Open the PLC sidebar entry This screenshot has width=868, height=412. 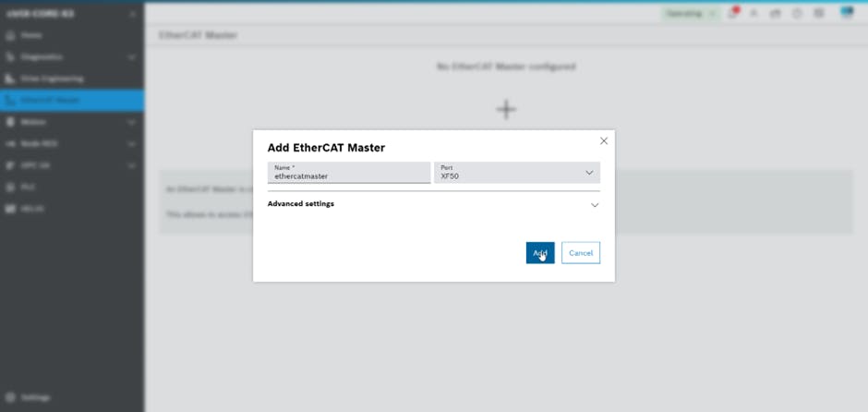(28, 187)
